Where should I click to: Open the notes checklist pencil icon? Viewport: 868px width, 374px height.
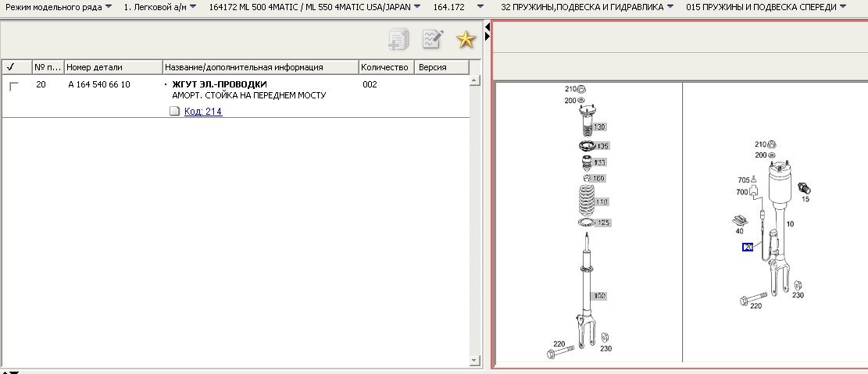(x=432, y=40)
